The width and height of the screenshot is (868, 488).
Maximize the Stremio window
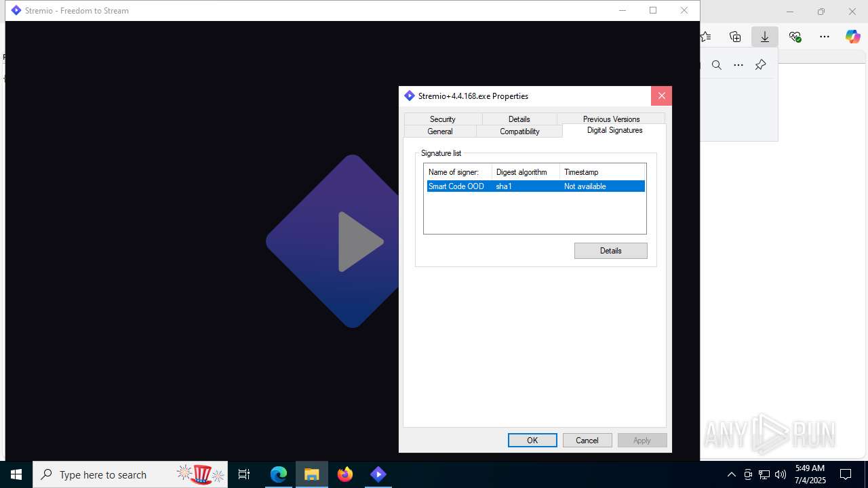click(653, 10)
